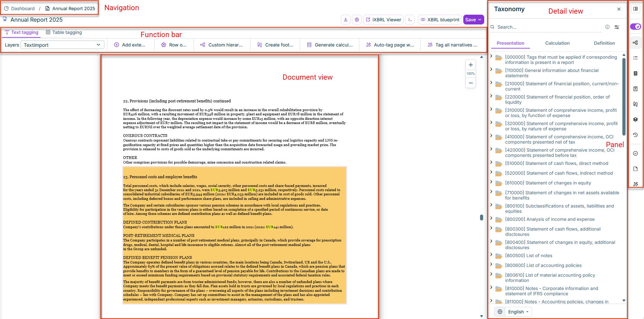This screenshot has height=319, width=644.
Task: Close the Taxonomy detail view
Action: pyautogui.click(x=619, y=9)
